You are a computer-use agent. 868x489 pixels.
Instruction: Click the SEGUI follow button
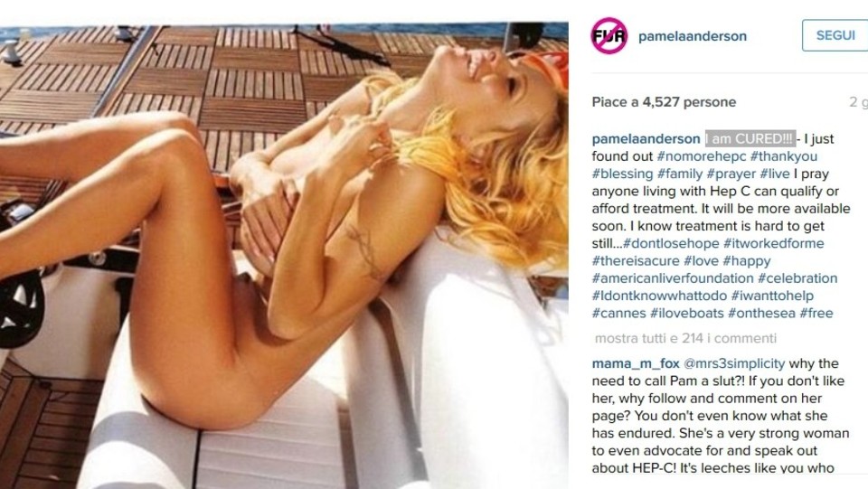(835, 35)
